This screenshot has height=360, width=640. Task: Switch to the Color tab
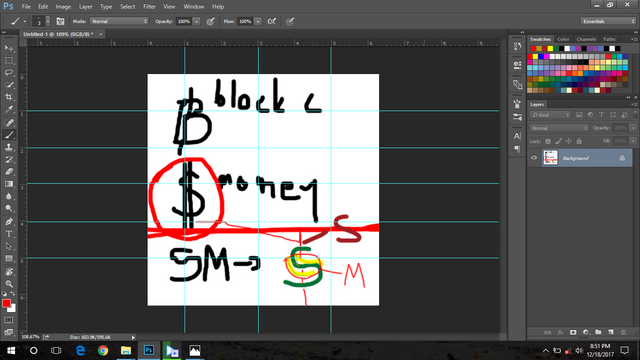563,39
